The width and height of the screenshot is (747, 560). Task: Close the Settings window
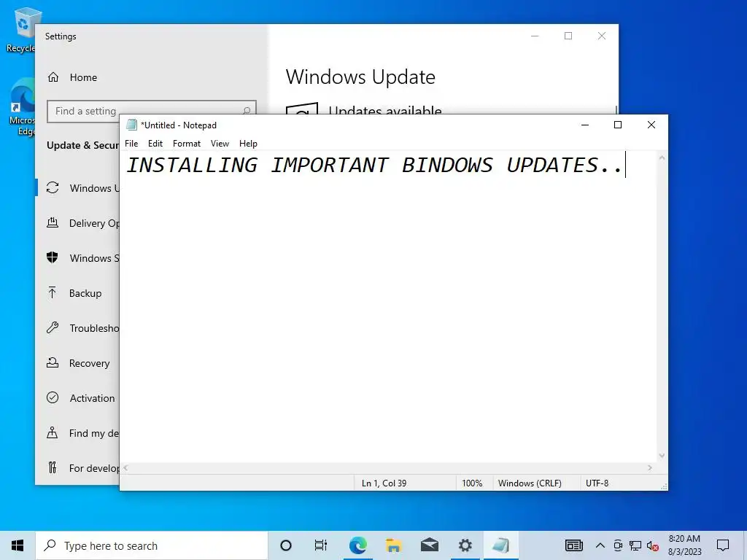click(602, 36)
